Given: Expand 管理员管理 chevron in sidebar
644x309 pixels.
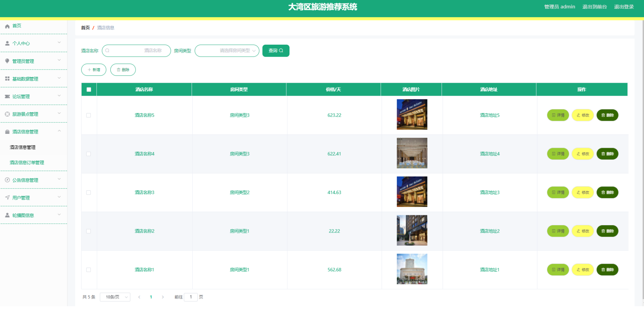Looking at the screenshot, I should pos(59,60).
